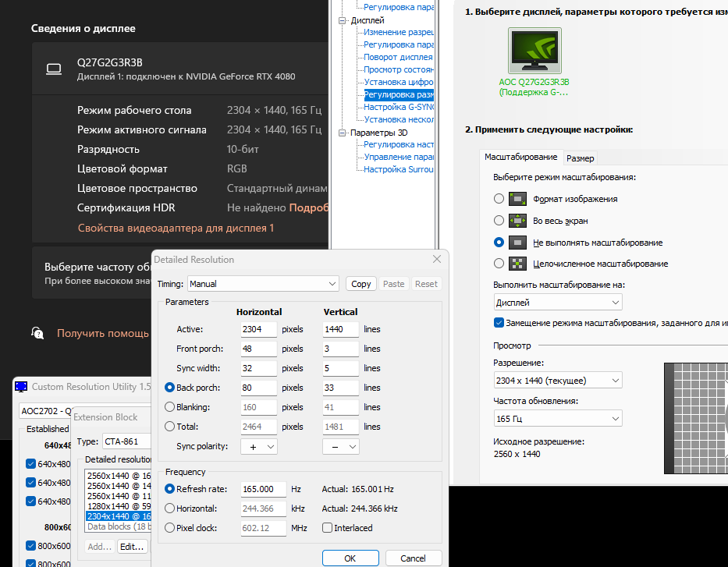Open Свойства видеоадаптера для дисплея 1 link
The height and width of the screenshot is (567, 728).
tap(176, 228)
